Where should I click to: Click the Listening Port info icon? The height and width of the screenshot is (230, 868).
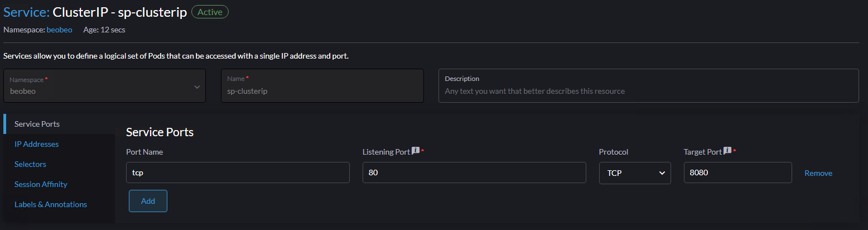[415, 151]
